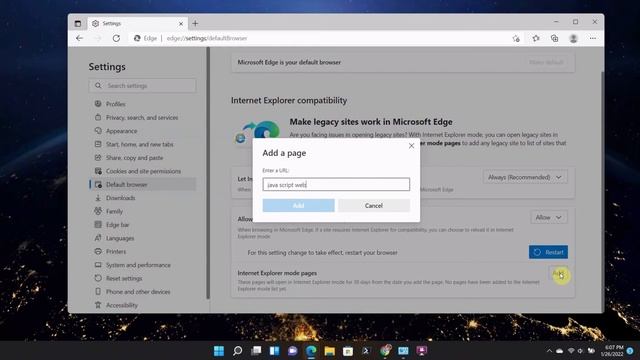
Task: Open Microsoft Store from taskbar
Action: (348, 351)
